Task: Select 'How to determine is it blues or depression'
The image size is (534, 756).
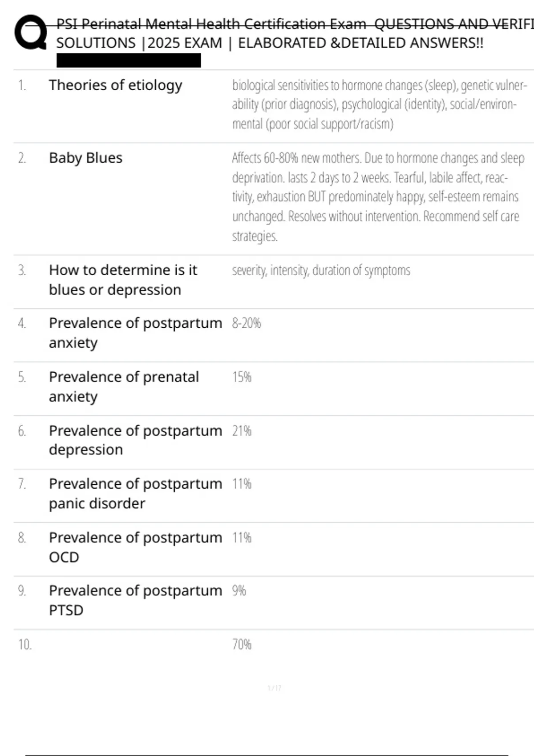Action: 122,280
